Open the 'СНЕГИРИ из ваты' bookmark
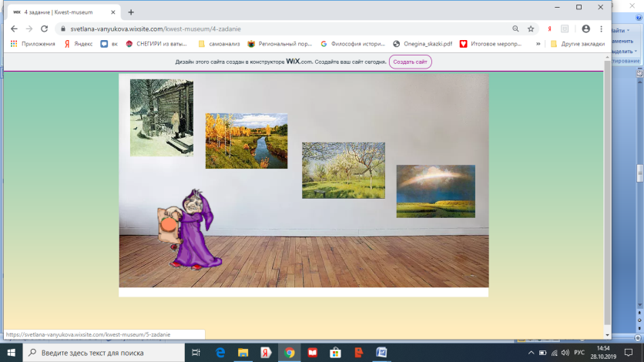The height and width of the screenshot is (362, 644). (x=156, y=43)
